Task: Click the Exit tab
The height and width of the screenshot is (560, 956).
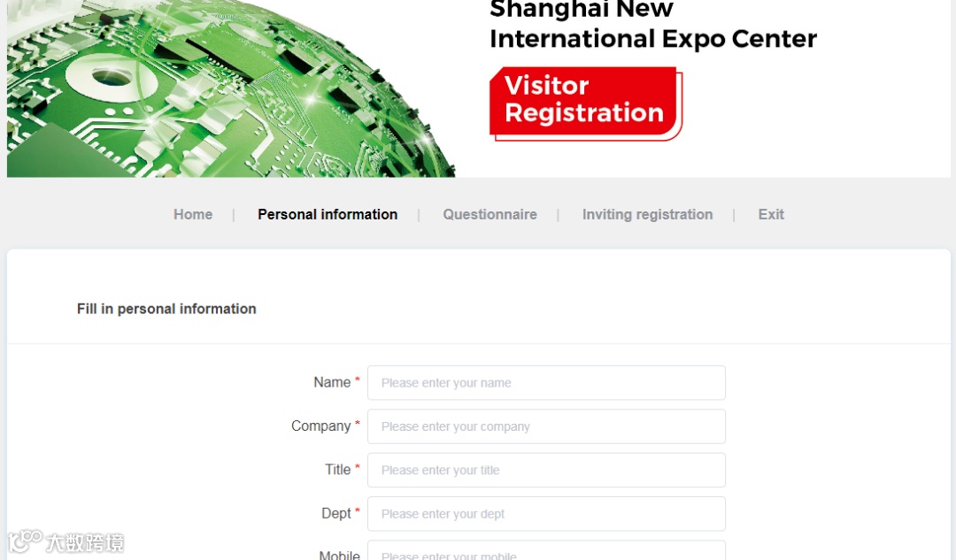Action: pos(771,214)
